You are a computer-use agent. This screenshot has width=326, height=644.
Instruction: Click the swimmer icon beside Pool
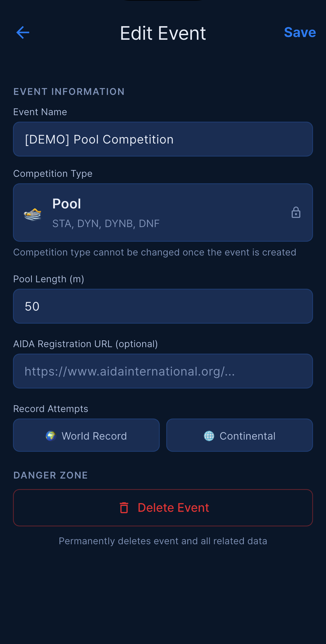coord(33,214)
